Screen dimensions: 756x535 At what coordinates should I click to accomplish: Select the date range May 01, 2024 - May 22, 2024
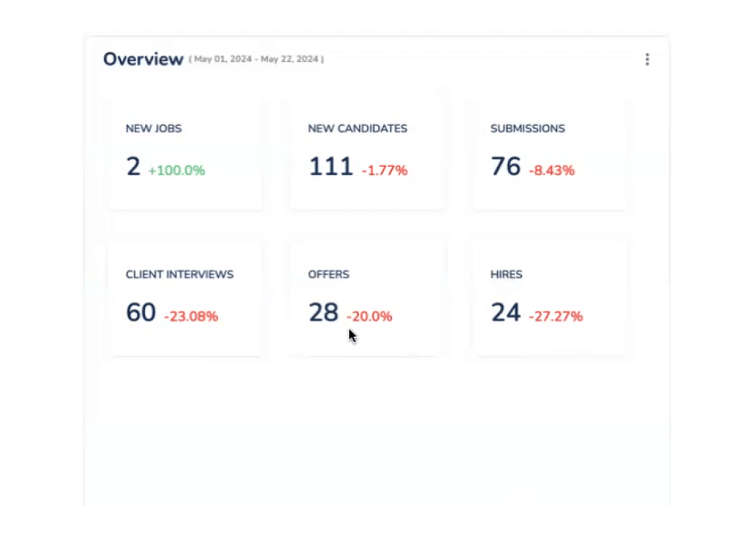(256, 60)
